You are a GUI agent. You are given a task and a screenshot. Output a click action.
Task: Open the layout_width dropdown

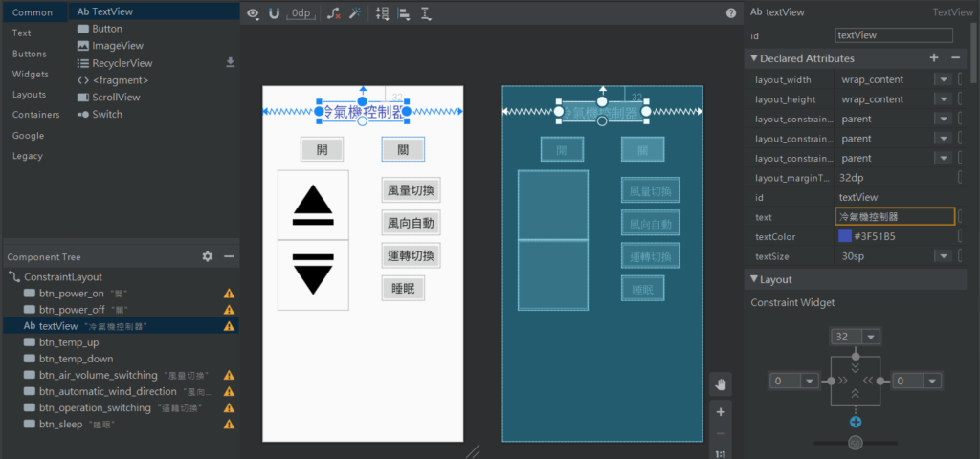tap(943, 79)
